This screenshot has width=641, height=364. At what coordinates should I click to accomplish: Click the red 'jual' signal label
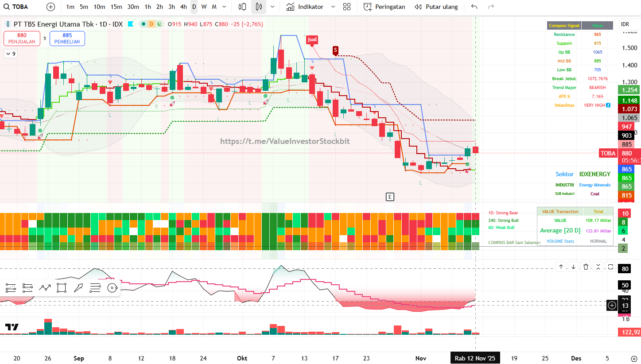[x=312, y=39]
